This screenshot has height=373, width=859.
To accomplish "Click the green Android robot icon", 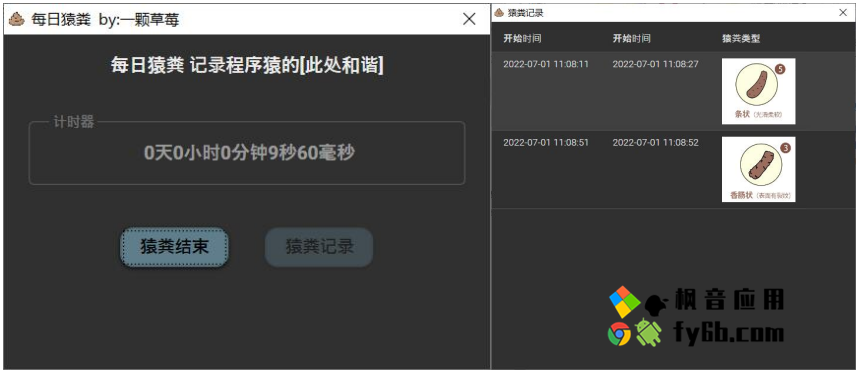I will pos(648,332).
